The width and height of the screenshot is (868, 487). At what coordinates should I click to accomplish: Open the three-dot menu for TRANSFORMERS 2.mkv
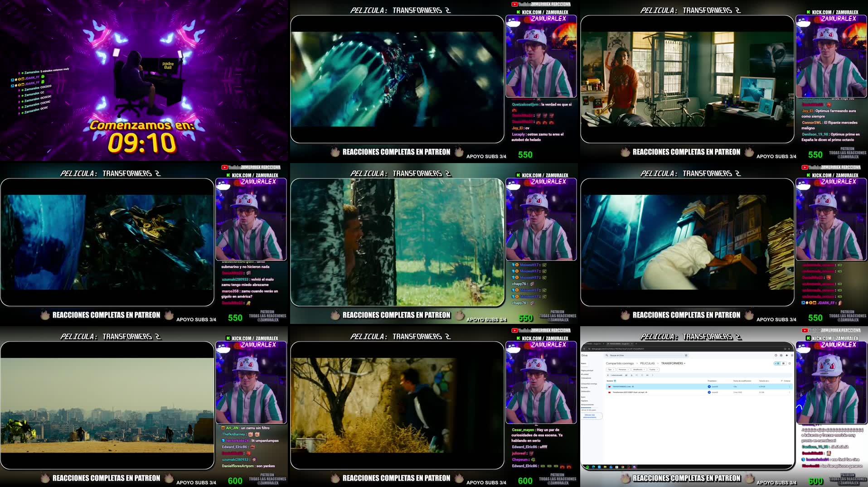click(790, 386)
